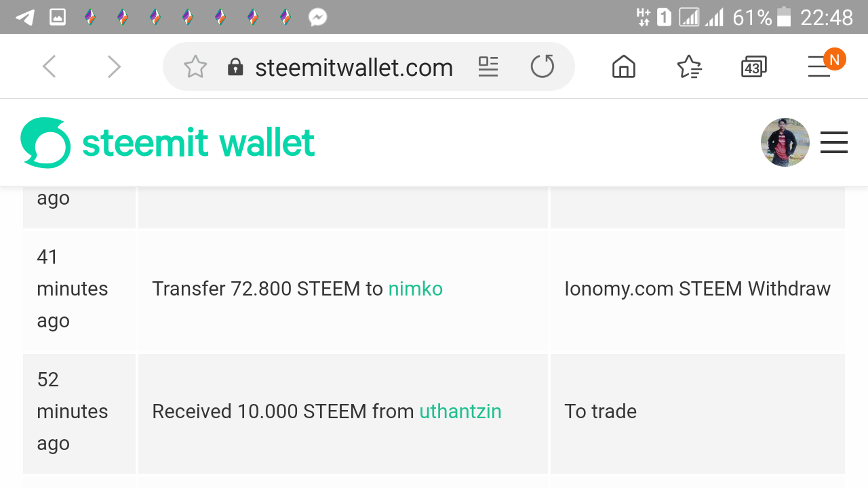Open browser home page icon

pyautogui.click(x=624, y=66)
